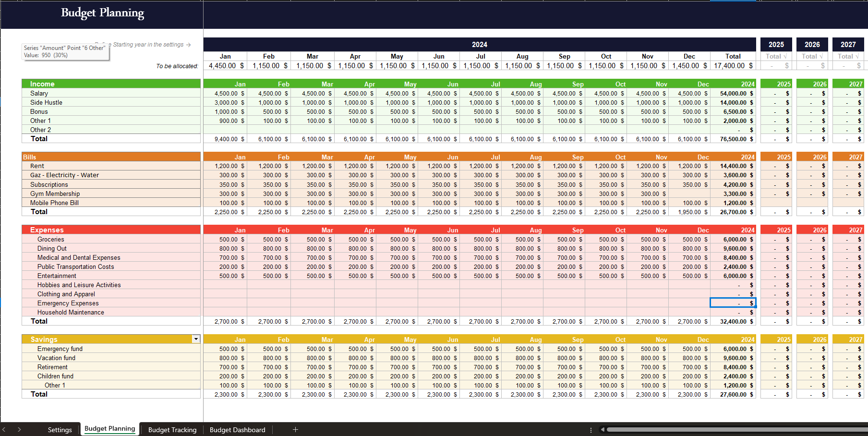
Task: Open the sheet overflow three-dot menu
Action: pyautogui.click(x=590, y=429)
